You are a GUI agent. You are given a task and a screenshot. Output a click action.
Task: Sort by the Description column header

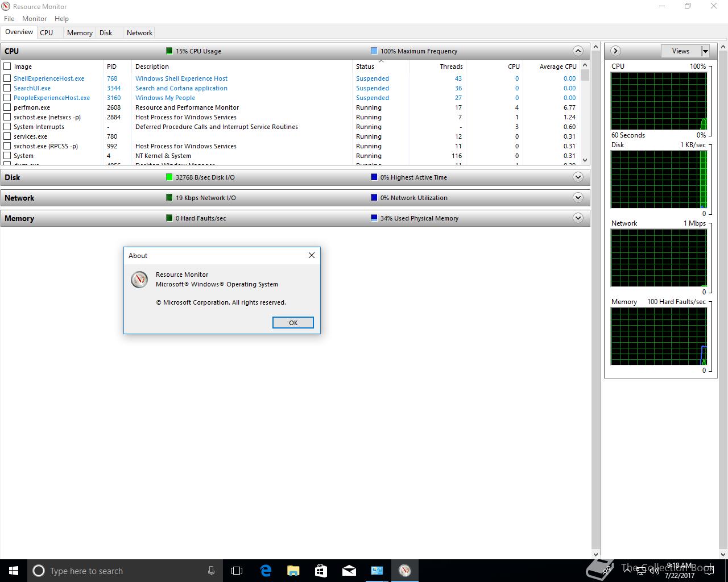pyautogui.click(x=242, y=66)
